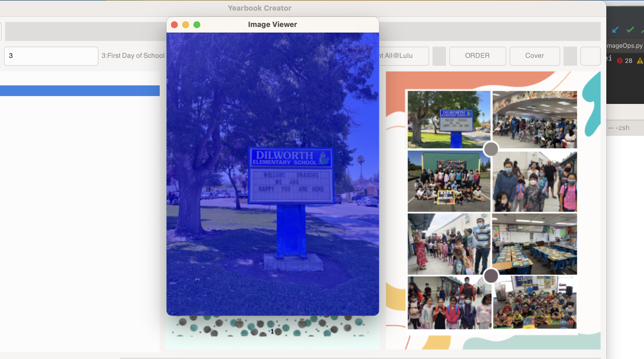Click the blue arrow icon in editor
This screenshot has width=644, height=359.
point(615,29)
